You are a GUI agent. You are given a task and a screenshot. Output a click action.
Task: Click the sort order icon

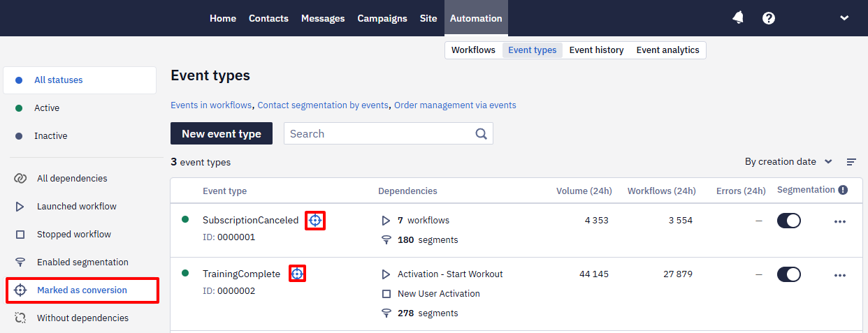pos(851,162)
